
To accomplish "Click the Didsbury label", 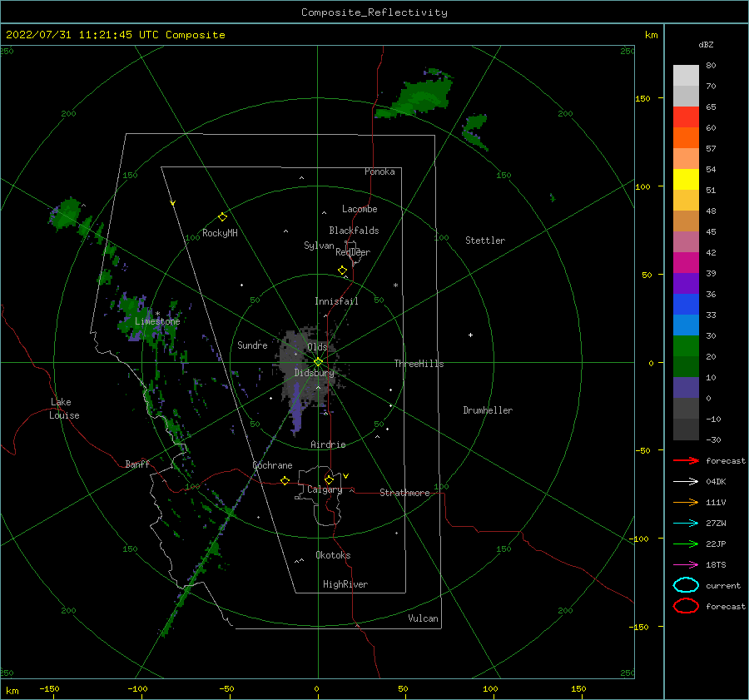I will pos(314,373).
